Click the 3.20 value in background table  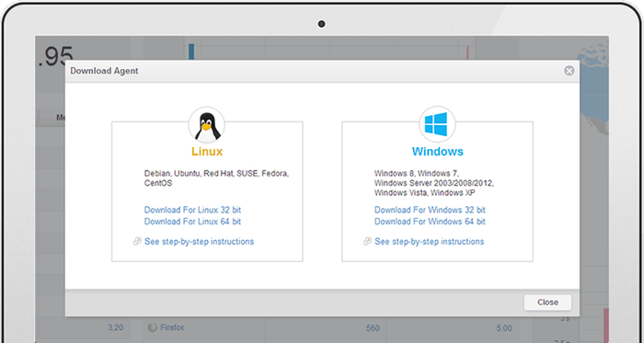[115, 327]
